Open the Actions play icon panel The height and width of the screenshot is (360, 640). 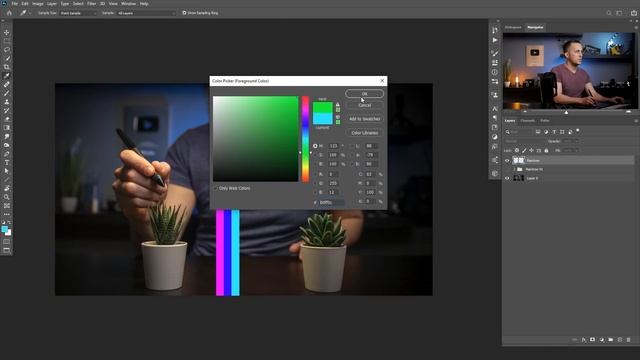[495, 40]
